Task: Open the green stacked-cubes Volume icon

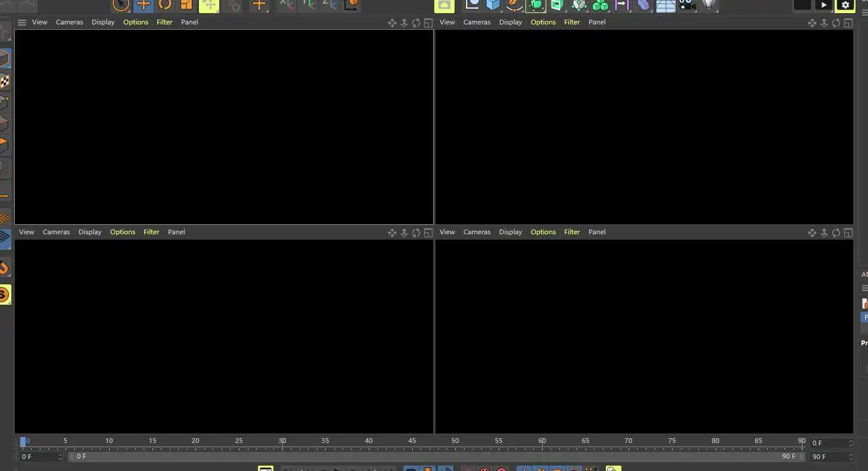Action: coord(600,5)
